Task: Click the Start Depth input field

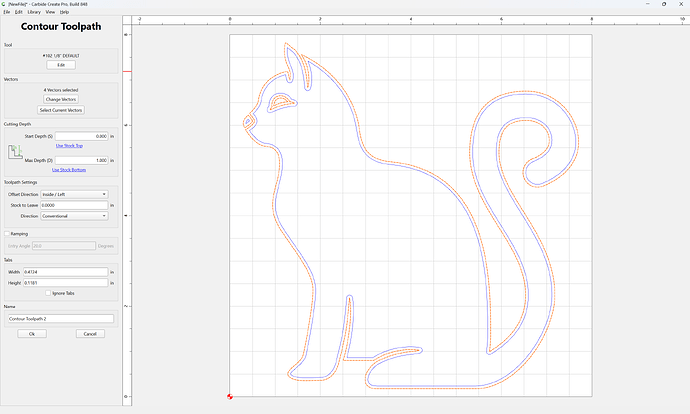Action: pyautogui.click(x=81, y=136)
